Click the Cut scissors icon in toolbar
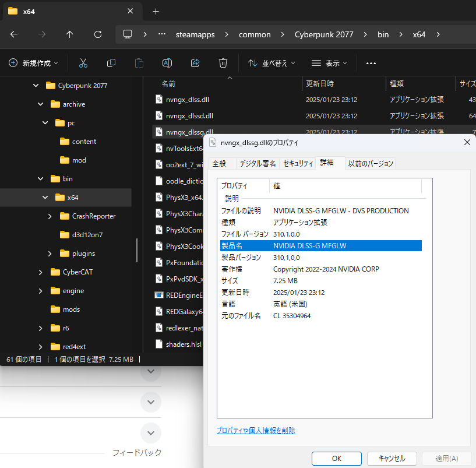This screenshot has width=476, height=468. (x=83, y=63)
